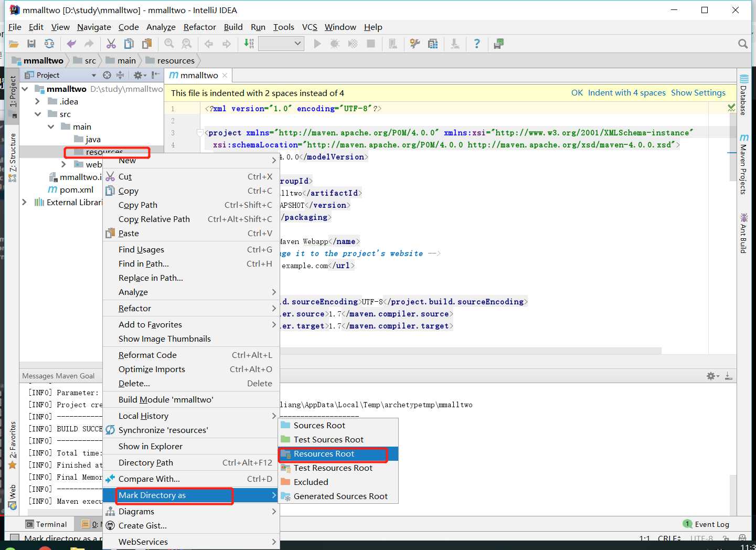Click Find Usages in context menu
756x550 pixels.
tap(191, 249)
